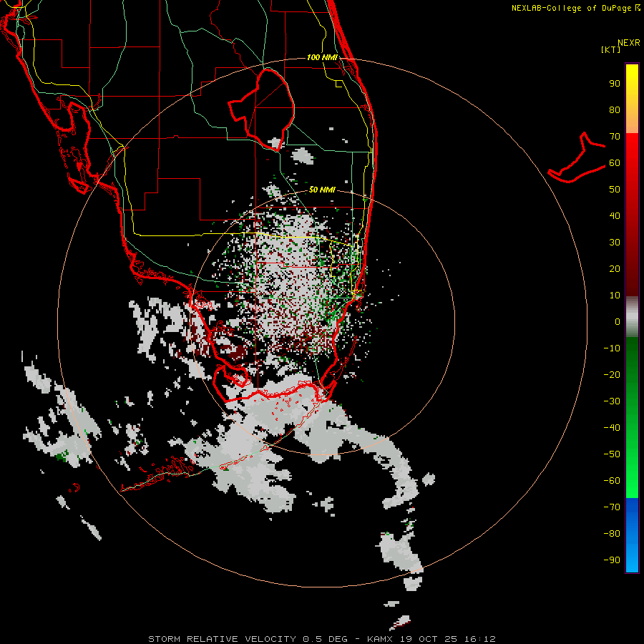The width and height of the screenshot is (644, 644).
Task: Click the -30 value on the velocity scale
Action: (x=612, y=401)
